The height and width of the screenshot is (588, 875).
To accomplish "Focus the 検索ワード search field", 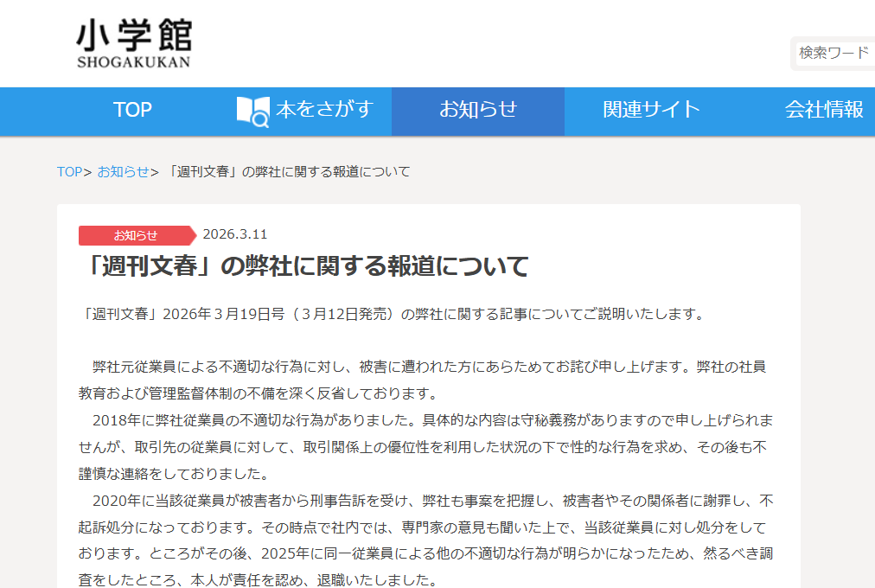I will click(835, 54).
